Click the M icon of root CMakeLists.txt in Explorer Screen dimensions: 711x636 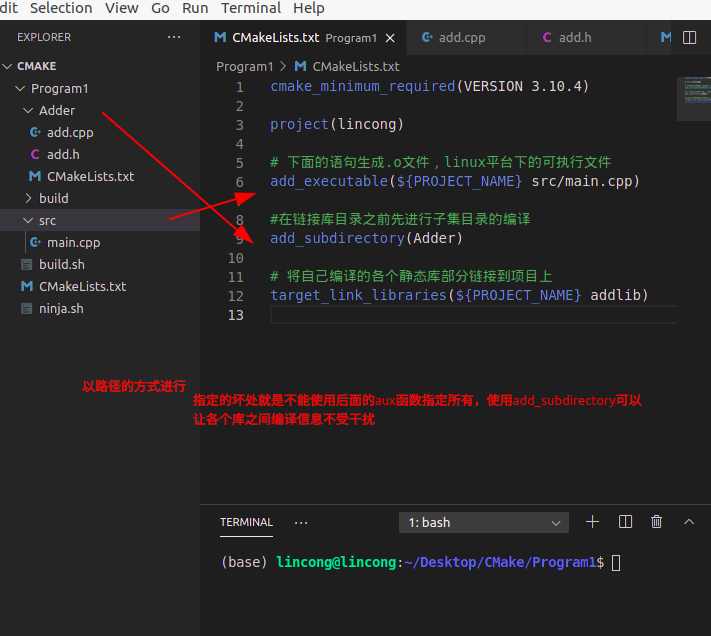[x=27, y=286]
